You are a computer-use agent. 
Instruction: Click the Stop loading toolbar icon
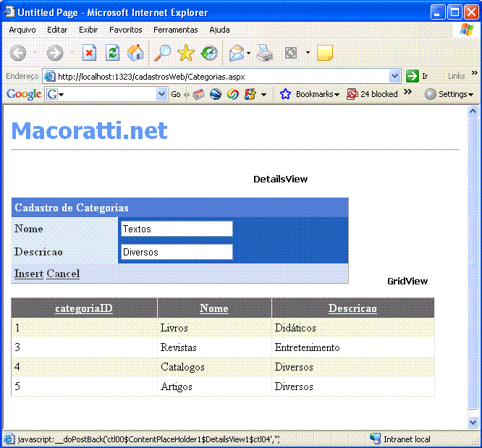click(x=89, y=53)
